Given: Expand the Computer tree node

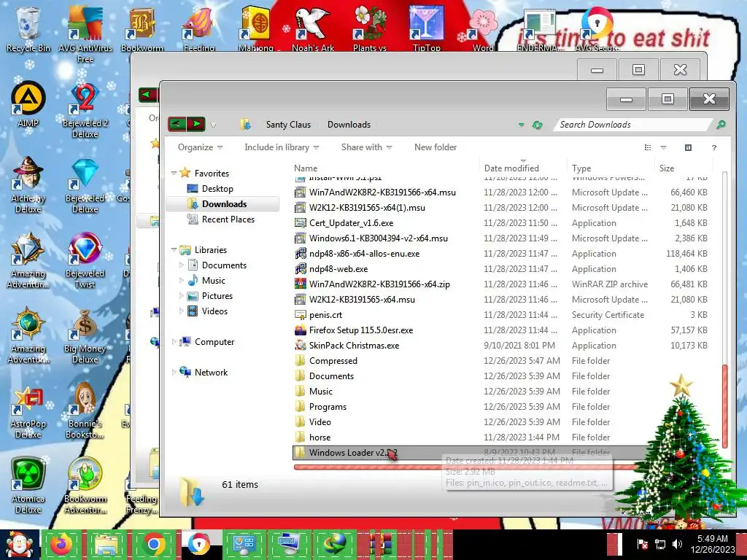Looking at the screenshot, I should point(174,342).
